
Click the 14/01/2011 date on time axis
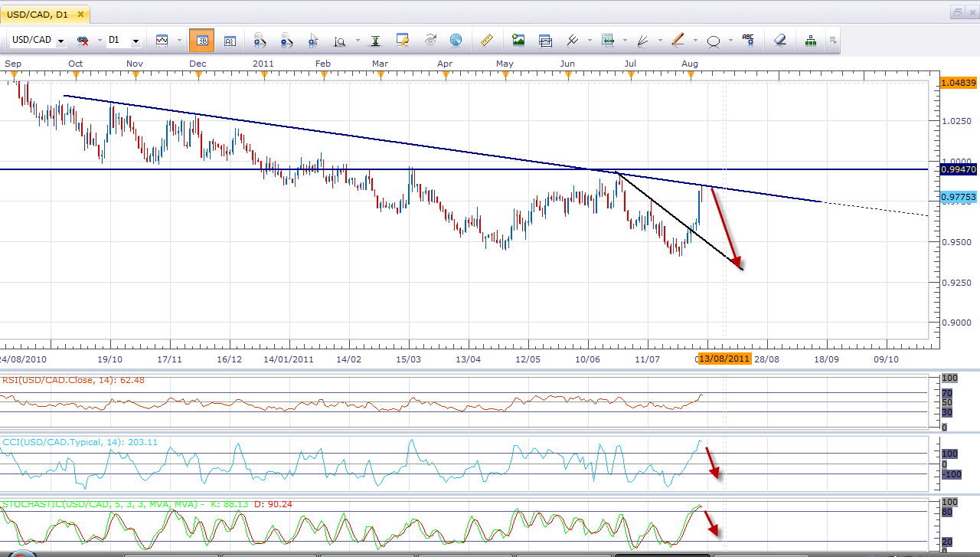tap(289, 359)
